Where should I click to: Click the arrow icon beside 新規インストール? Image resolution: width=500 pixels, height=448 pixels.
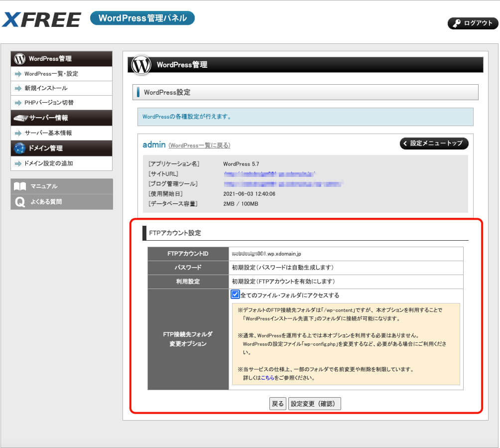tap(18, 88)
